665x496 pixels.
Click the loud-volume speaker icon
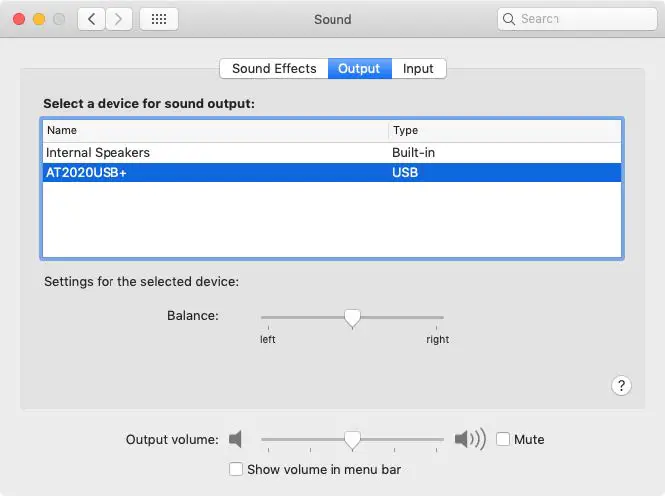(469, 439)
